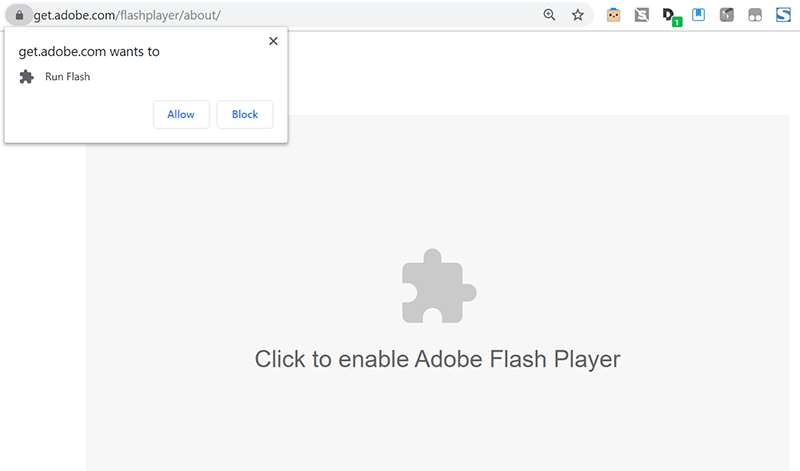Click the Run Flash puzzle icon
The height and width of the screenshot is (471, 800).
pos(27,77)
